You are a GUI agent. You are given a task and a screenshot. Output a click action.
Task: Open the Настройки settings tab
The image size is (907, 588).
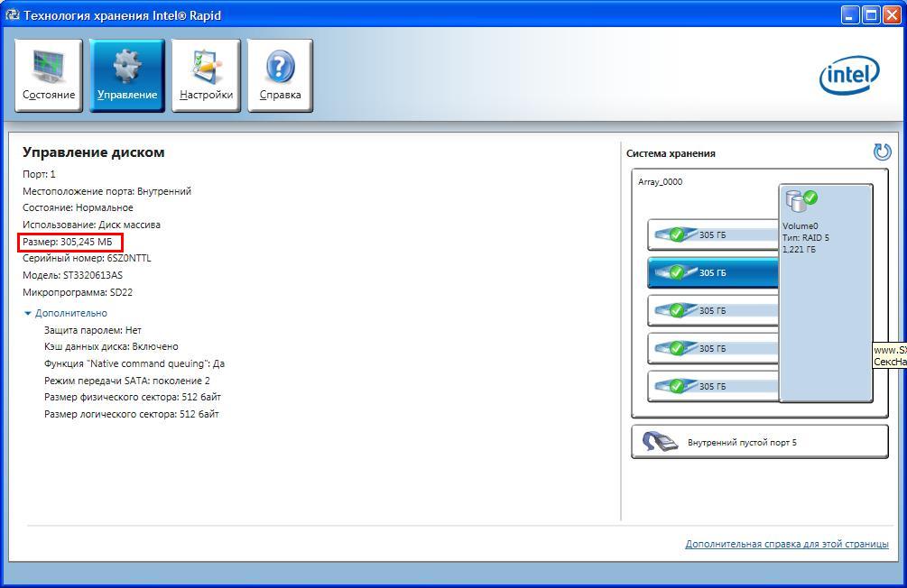coord(206,75)
